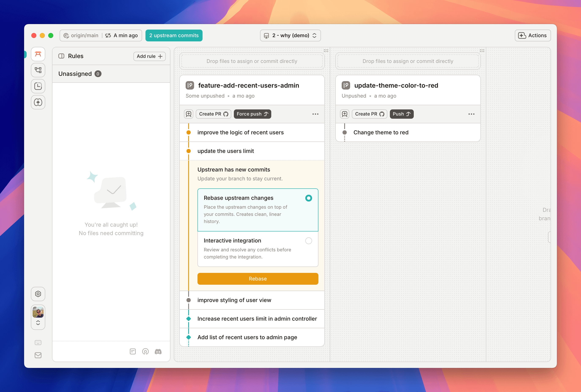Viewport: 581px width, 392px height.
Task: Click the Discord icon in footer
Action: (158, 351)
